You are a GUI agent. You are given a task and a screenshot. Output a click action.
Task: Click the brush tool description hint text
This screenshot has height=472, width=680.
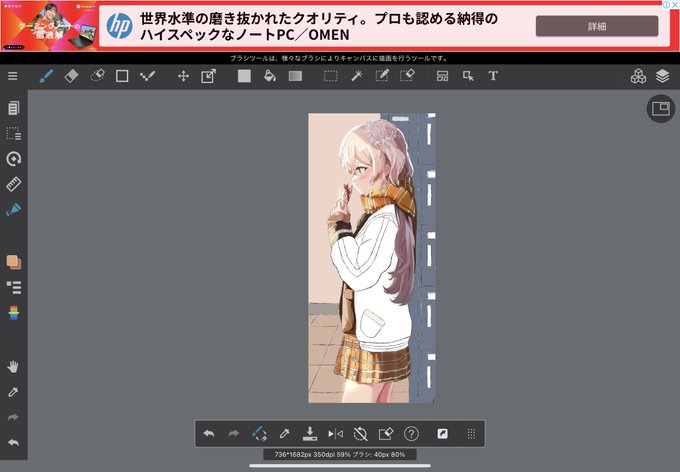coord(340,58)
